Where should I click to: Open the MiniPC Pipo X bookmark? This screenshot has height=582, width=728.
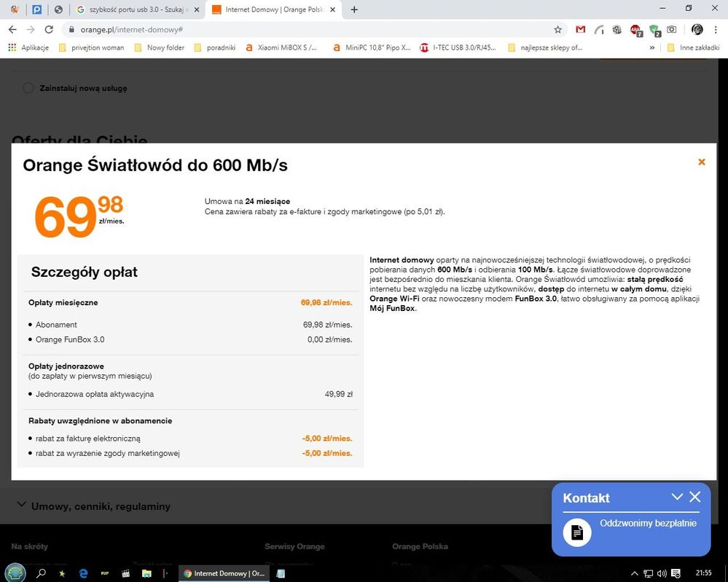pos(372,47)
